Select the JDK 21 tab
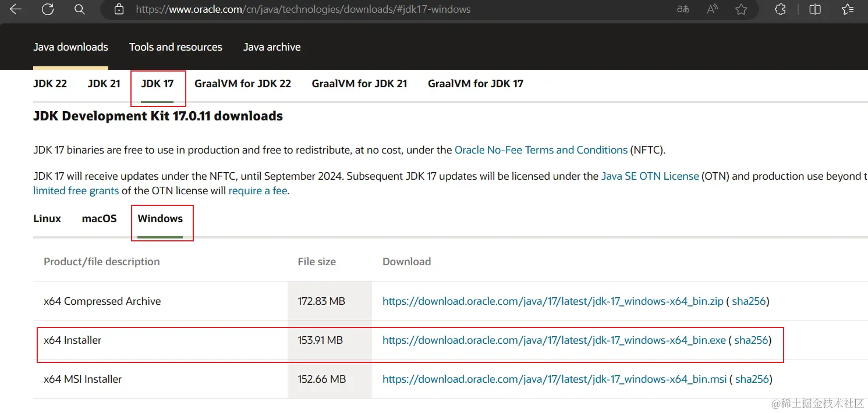Screen dimensions: 868x413 pos(104,83)
